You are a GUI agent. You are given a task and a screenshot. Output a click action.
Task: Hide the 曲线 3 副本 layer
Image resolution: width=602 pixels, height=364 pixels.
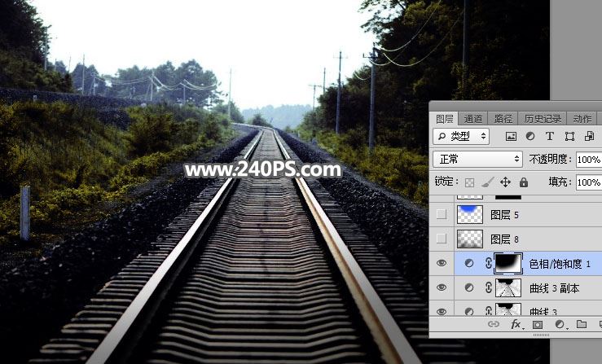pyautogui.click(x=442, y=287)
